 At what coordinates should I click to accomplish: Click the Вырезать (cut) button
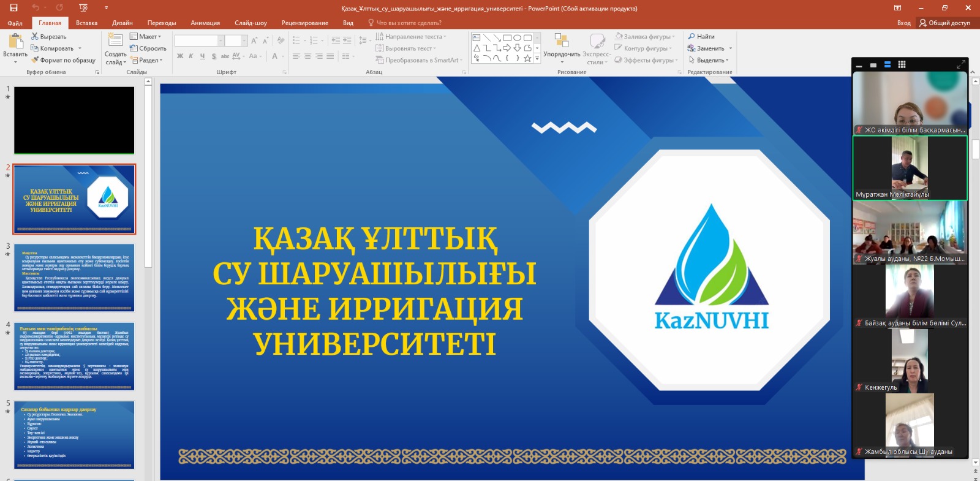pyautogui.click(x=48, y=37)
